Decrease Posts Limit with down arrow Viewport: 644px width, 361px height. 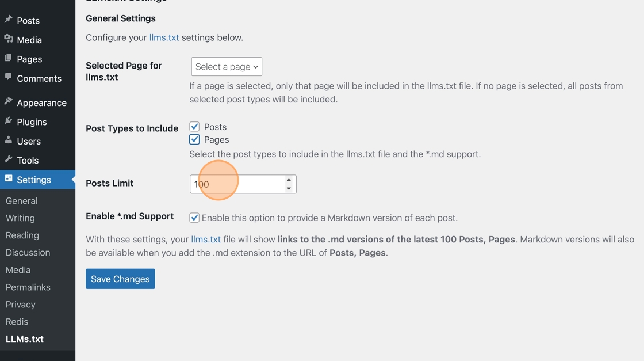(x=289, y=188)
